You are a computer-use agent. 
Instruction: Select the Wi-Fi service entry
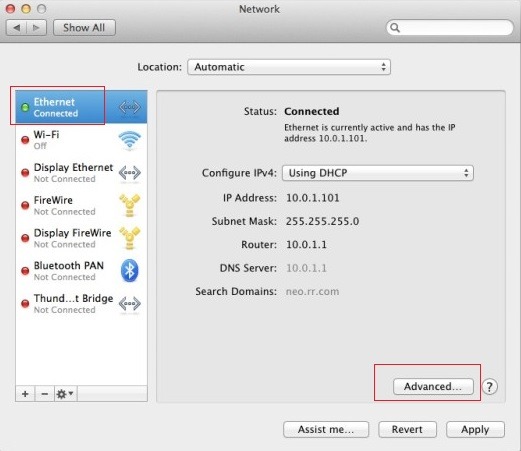pos(81,140)
